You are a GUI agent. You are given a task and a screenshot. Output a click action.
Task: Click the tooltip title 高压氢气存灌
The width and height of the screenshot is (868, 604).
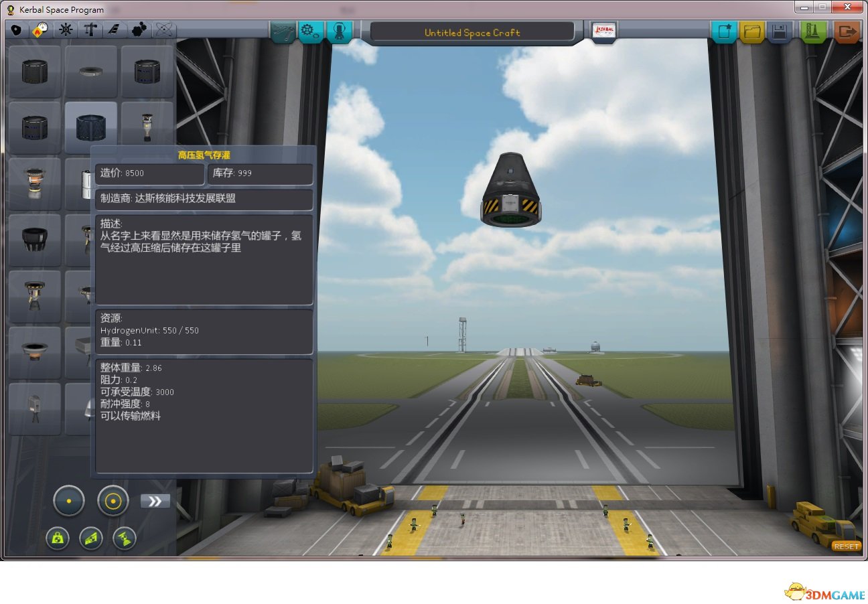click(204, 155)
